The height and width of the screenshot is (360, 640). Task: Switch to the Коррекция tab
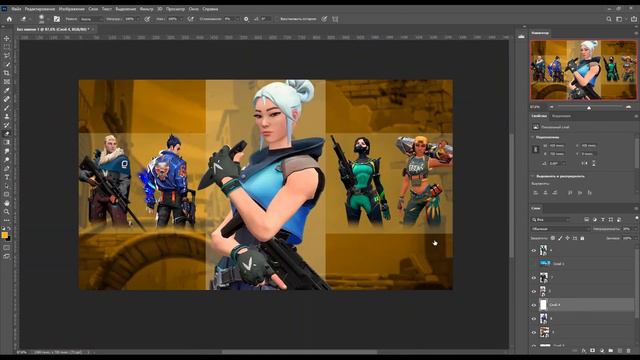(x=561, y=116)
